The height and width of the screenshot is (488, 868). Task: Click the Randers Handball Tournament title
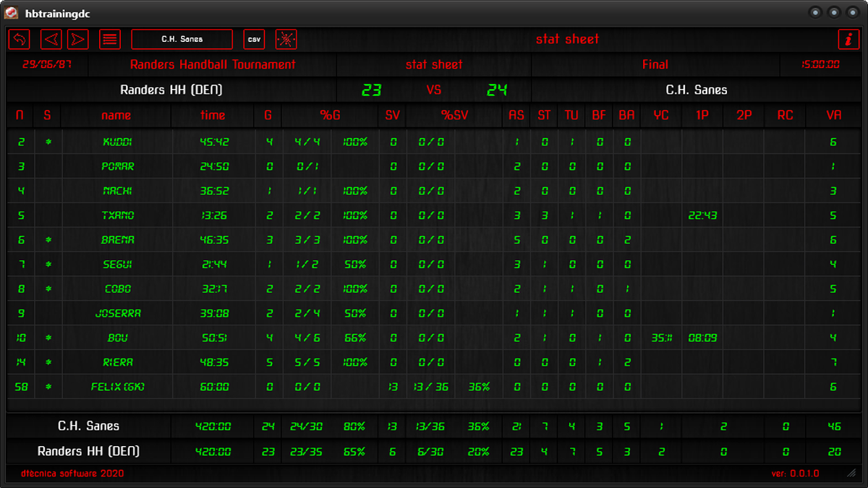[213, 64]
